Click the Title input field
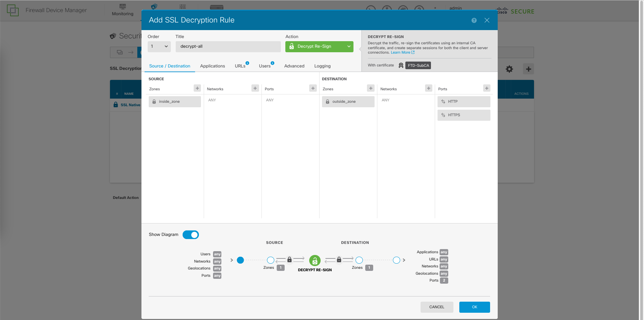The height and width of the screenshot is (320, 644). click(228, 46)
